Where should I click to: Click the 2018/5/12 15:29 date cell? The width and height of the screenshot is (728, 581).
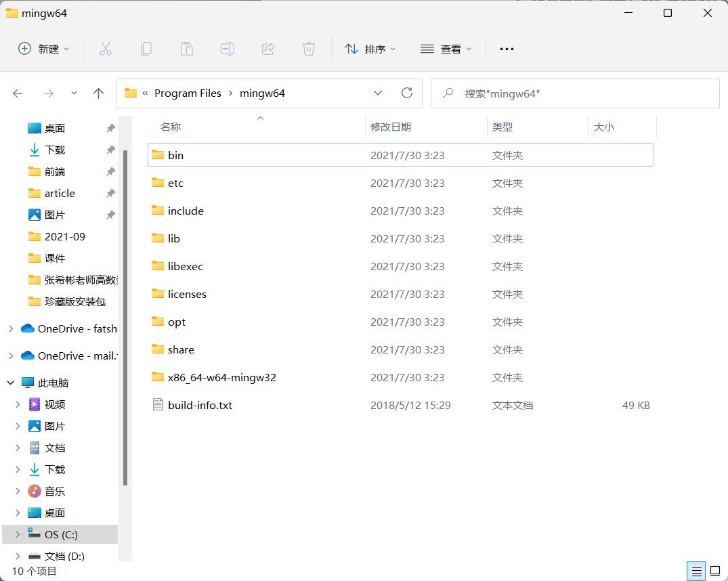coord(410,405)
